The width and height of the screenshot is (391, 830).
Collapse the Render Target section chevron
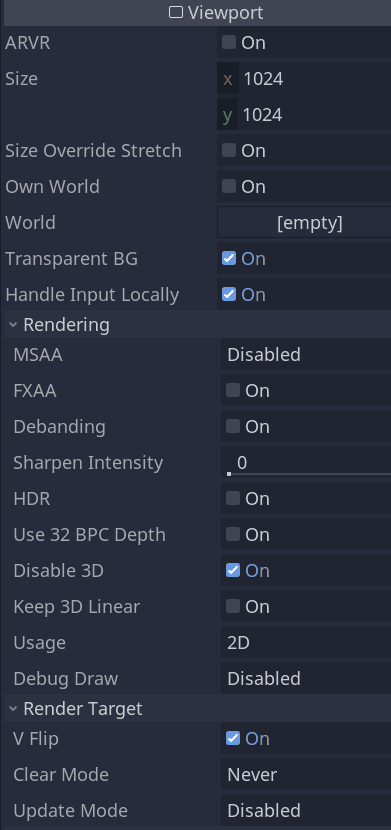tap(13, 708)
